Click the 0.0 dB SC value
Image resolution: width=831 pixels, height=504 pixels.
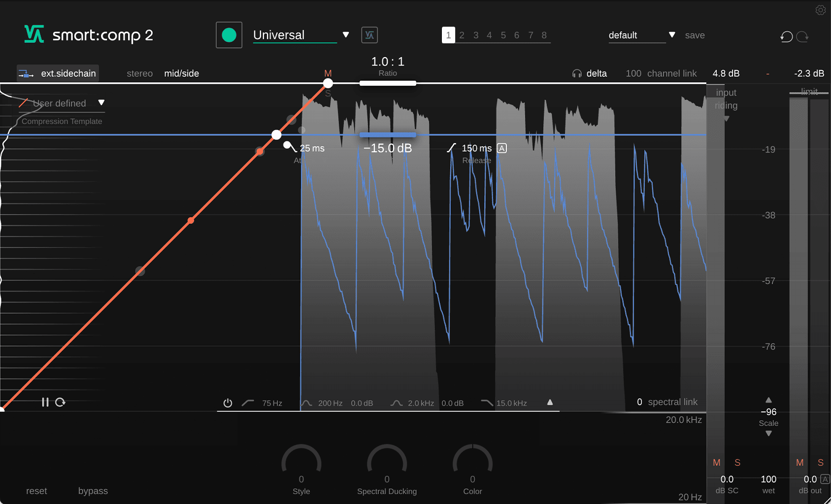[x=727, y=479]
